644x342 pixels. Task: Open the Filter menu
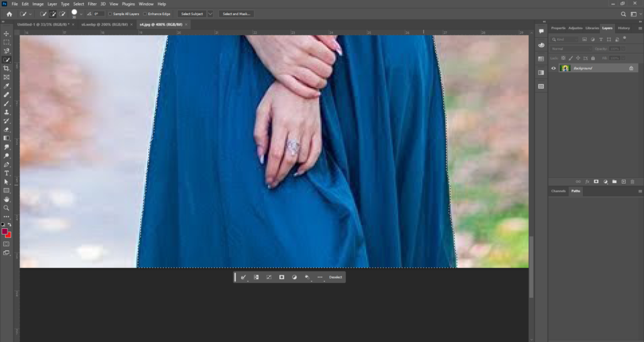[92, 4]
